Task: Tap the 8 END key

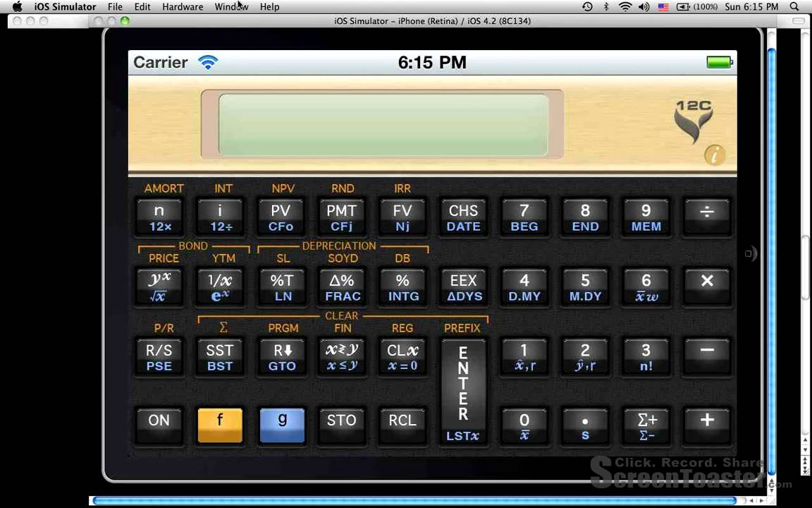Action: [x=585, y=218]
